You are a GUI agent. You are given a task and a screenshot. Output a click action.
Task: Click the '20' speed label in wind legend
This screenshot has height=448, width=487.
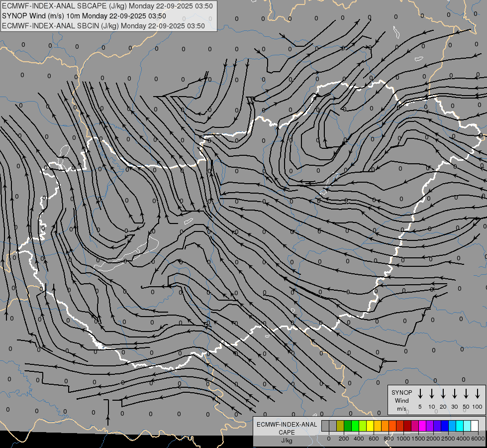[x=443, y=407]
